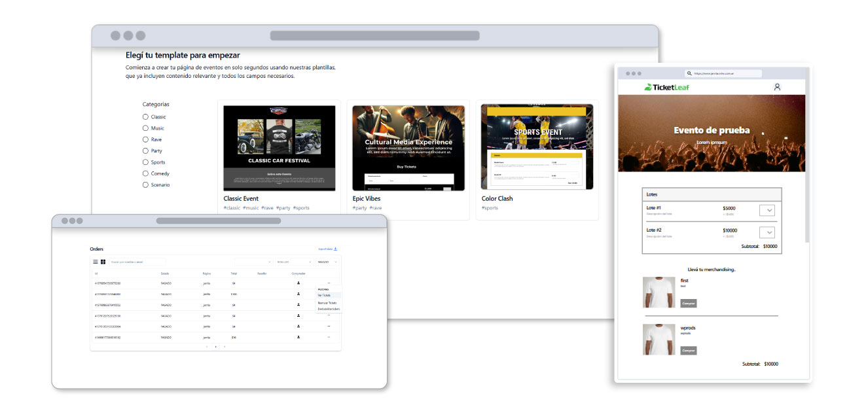Click the $16 total cell in Orders
Image resolution: width=868 pixels, height=407 pixels.
234,337
